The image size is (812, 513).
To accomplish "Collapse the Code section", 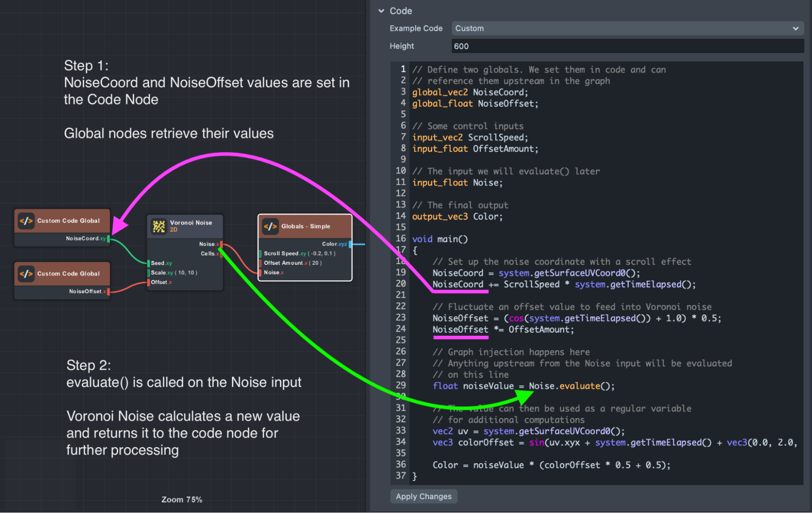I will pos(381,11).
